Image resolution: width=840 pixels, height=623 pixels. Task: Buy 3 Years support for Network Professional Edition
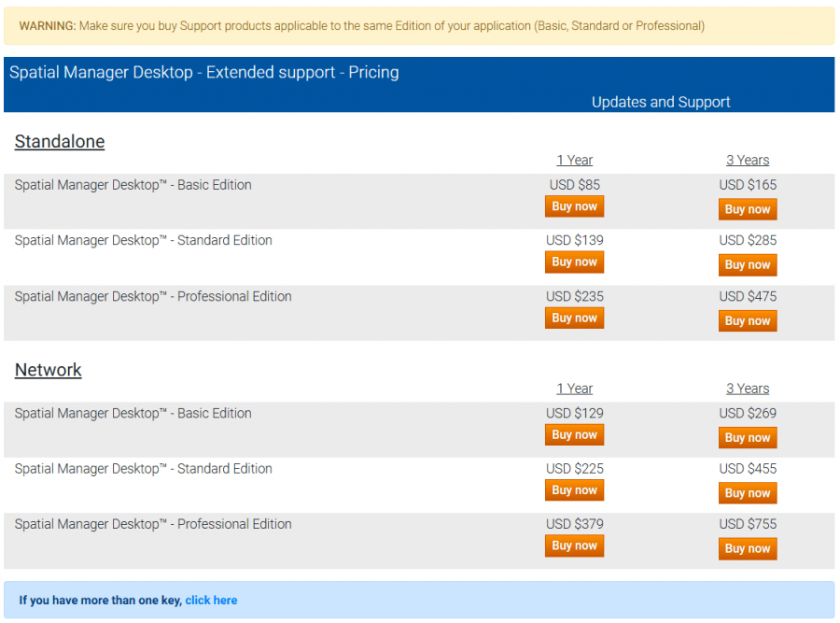[x=748, y=548]
